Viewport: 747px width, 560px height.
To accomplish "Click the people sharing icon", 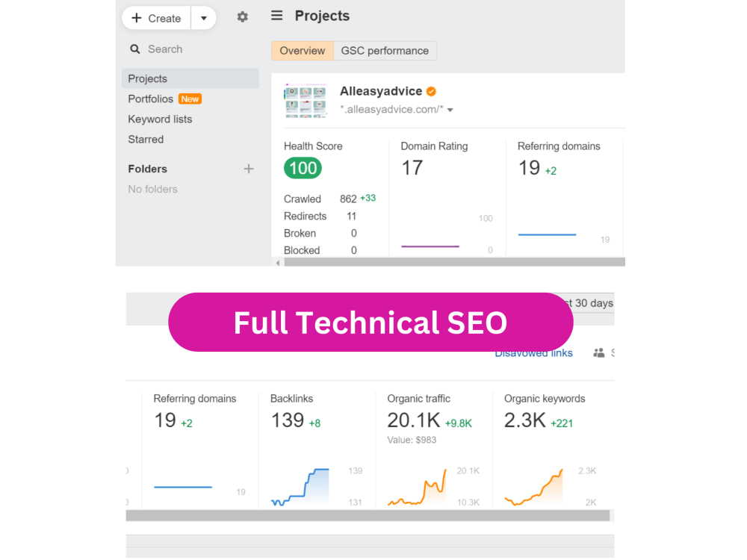I will click(x=599, y=353).
